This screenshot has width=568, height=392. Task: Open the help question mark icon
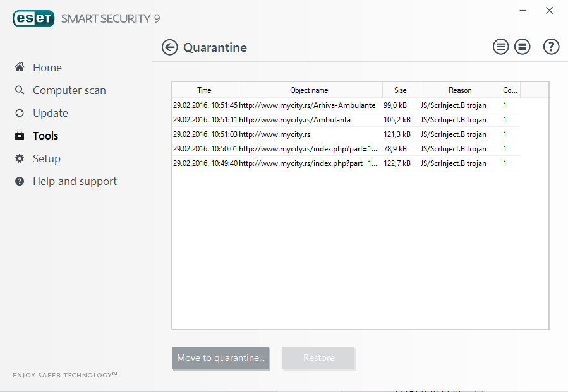click(x=551, y=47)
